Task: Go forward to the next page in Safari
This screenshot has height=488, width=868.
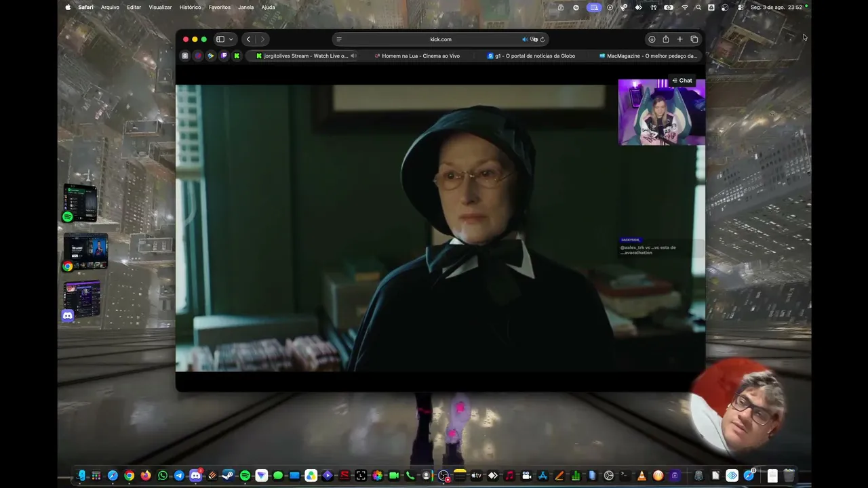Action: click(x=262, y=39)
